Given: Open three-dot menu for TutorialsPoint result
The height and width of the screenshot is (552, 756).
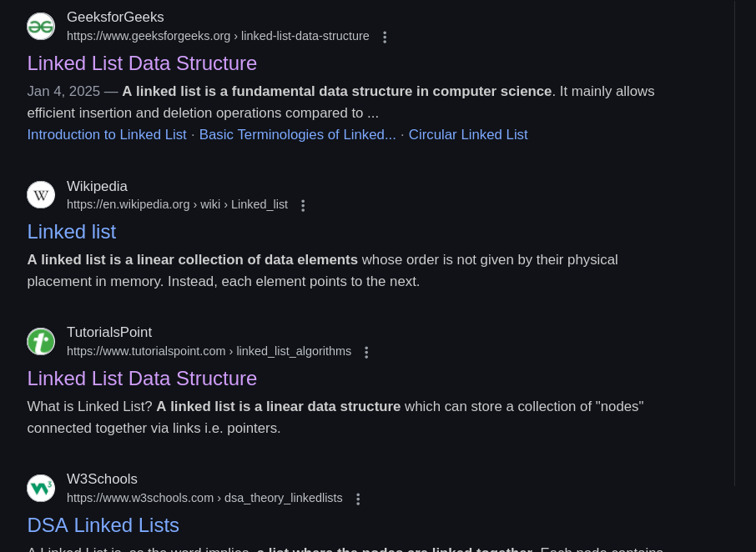Looking at the screenshot, I should [x=366, y=353].
